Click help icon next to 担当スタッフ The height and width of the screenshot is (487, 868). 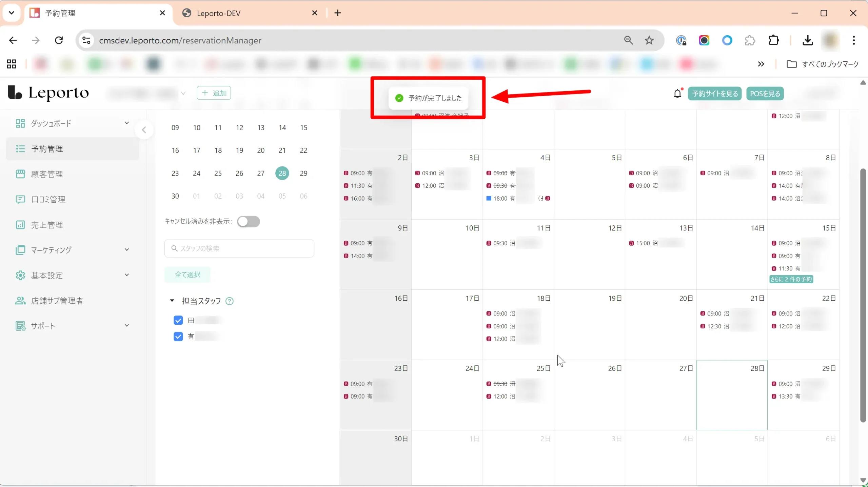[x=230, y=301]
